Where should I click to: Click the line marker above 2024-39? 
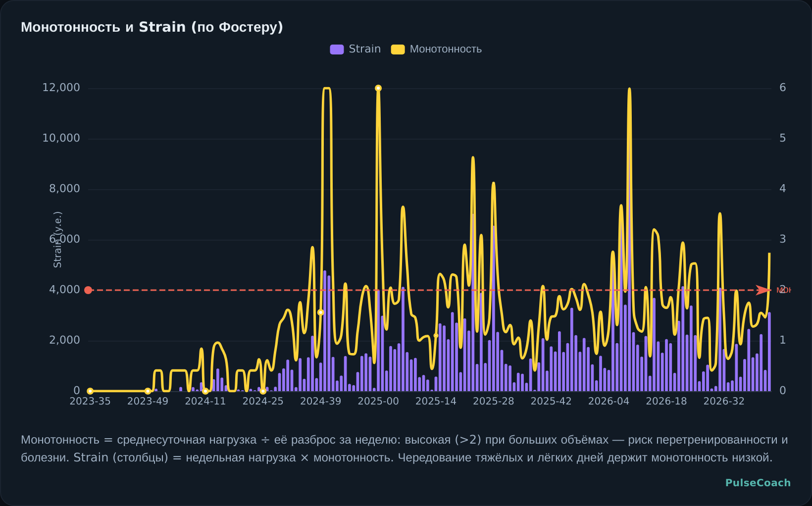[x=320, y=312]
